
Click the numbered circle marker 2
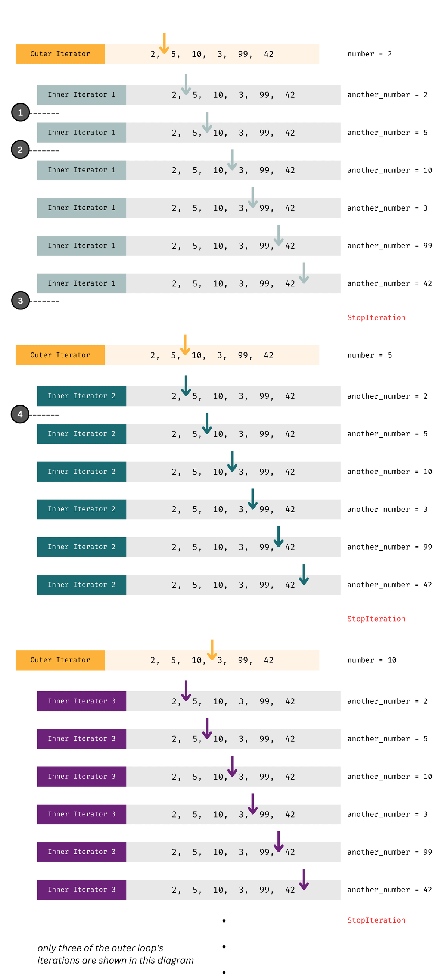click(21, 149)
